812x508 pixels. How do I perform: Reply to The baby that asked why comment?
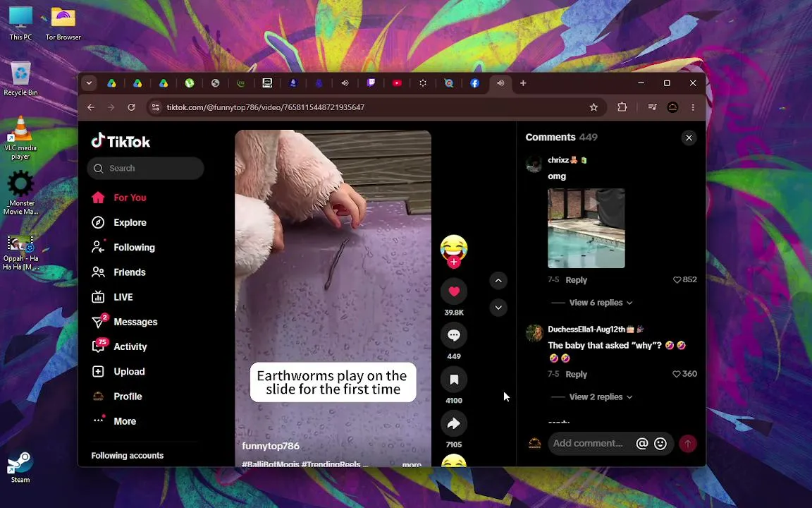(x=576, y=374)
